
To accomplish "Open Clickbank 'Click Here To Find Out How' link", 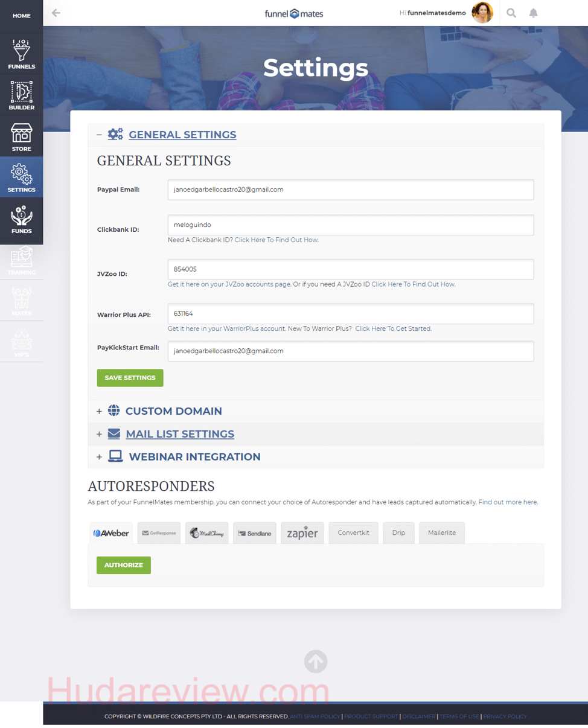I will [276, 240].
